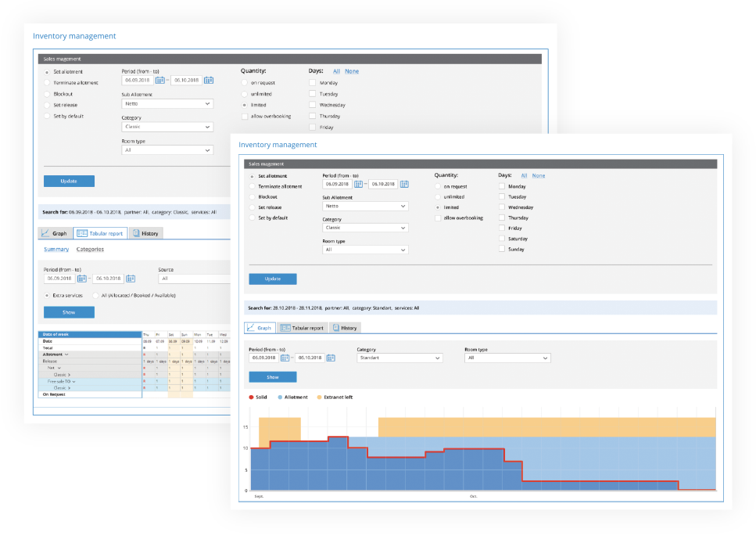756x536 pixels.
Task: Click Source input field in back window
Action: (195, 279)
